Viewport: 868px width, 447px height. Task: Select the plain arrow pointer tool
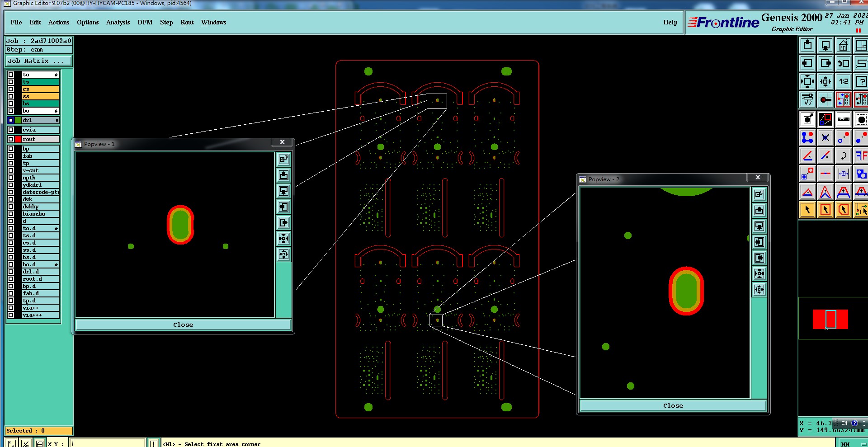[807, 210]
